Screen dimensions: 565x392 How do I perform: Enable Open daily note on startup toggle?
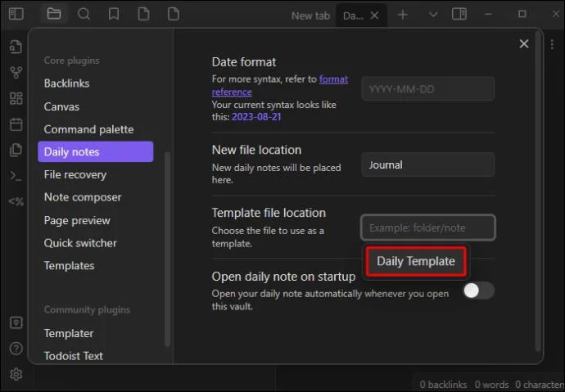point(479,291)
